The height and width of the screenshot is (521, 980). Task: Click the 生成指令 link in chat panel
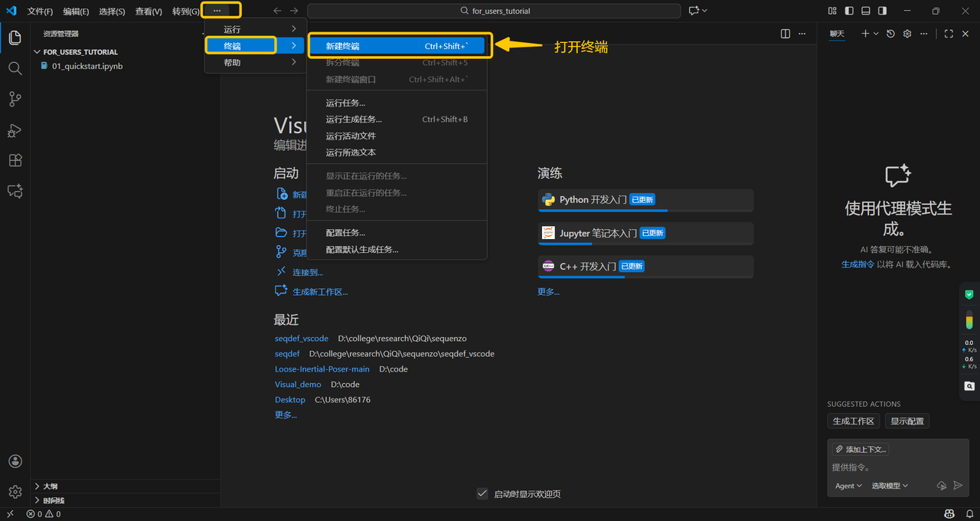tap(857, 264)
